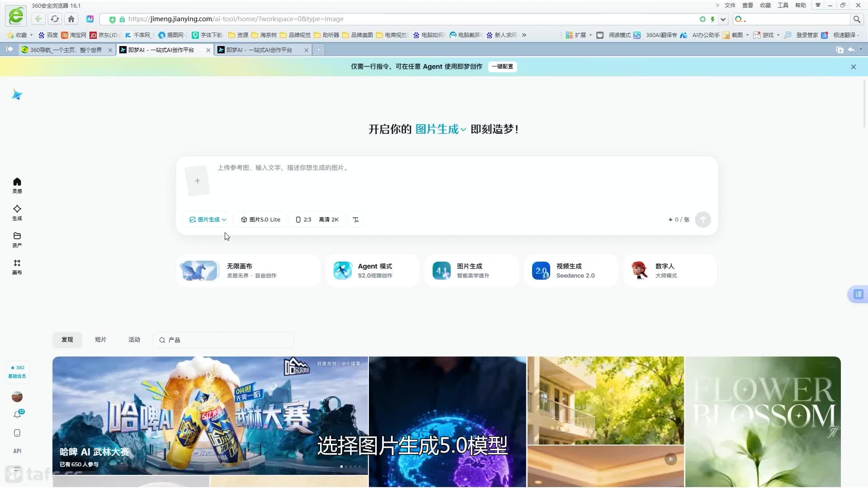868x488 pixels.
Task: Go to browser home page icon
Action: [71, 19]
